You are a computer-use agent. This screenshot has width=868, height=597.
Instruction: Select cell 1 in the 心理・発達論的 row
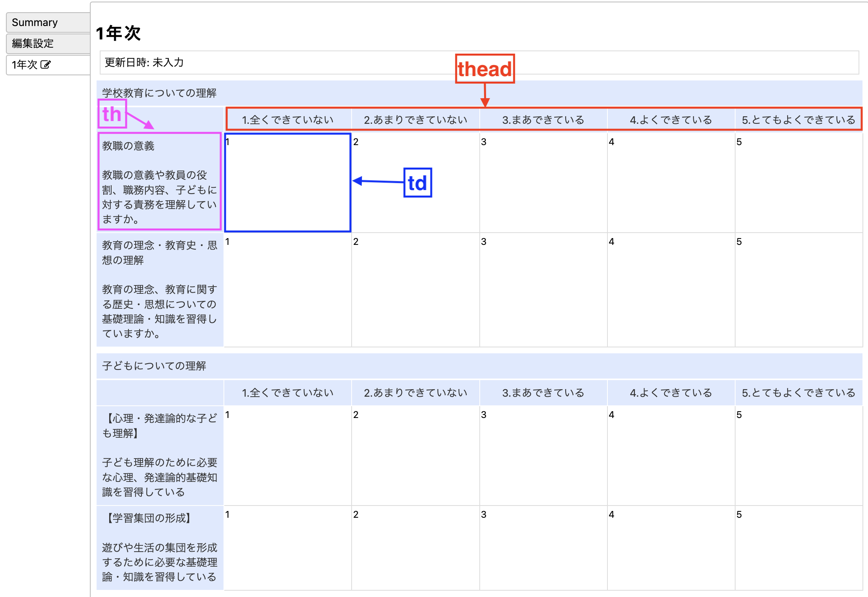pos(288,455)
